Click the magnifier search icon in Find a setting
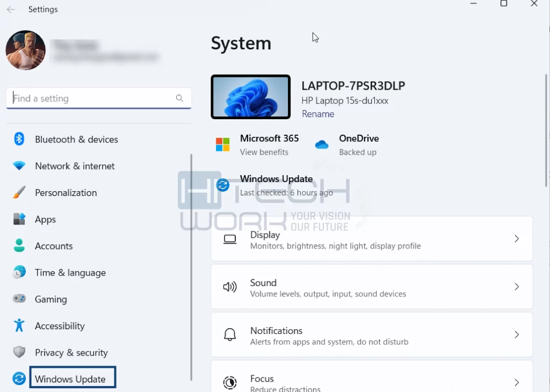 pos(179,98)
